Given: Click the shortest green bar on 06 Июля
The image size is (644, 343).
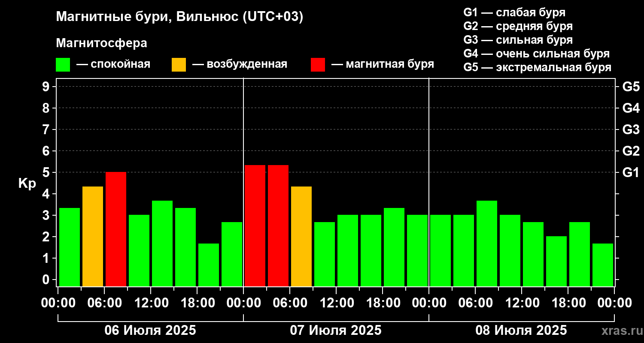Looking at the screenshot, I should click(209, 265).
